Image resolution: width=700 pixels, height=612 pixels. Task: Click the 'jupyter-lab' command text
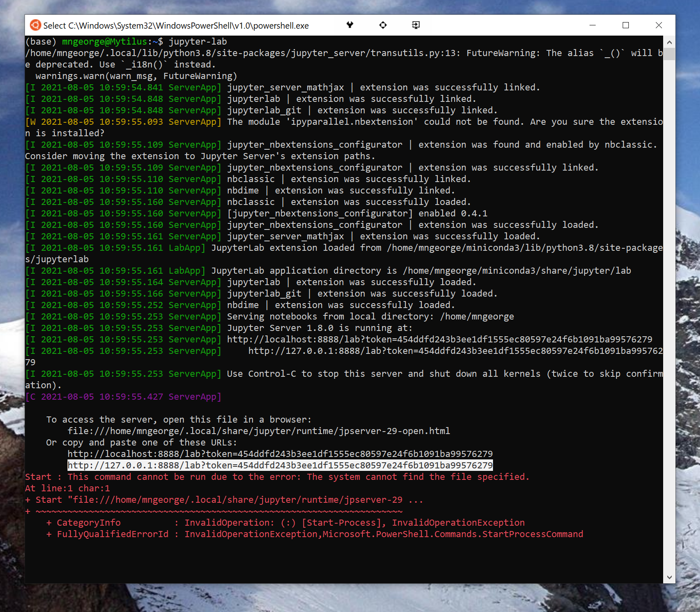(198, 41)
